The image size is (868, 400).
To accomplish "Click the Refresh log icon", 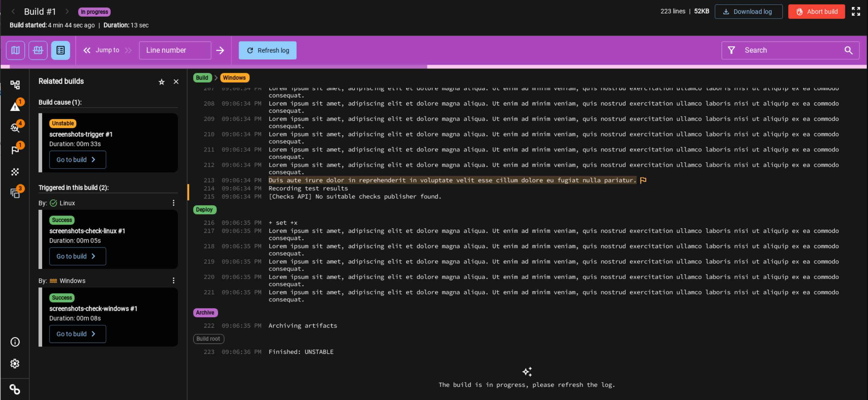I will pos(250,50).
